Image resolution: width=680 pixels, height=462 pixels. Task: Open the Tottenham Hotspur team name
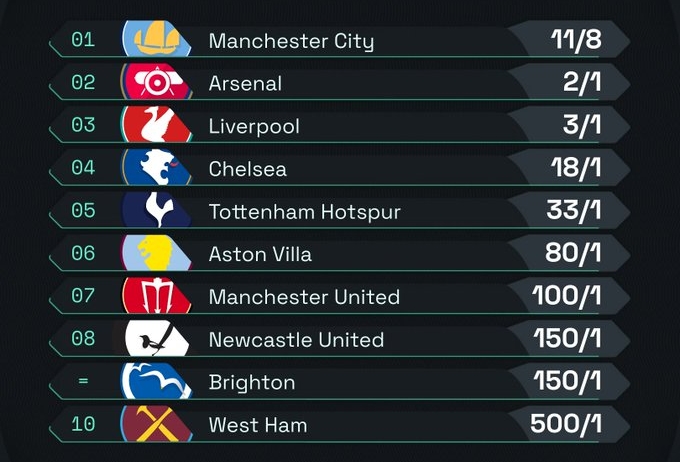tap(304, 212)
